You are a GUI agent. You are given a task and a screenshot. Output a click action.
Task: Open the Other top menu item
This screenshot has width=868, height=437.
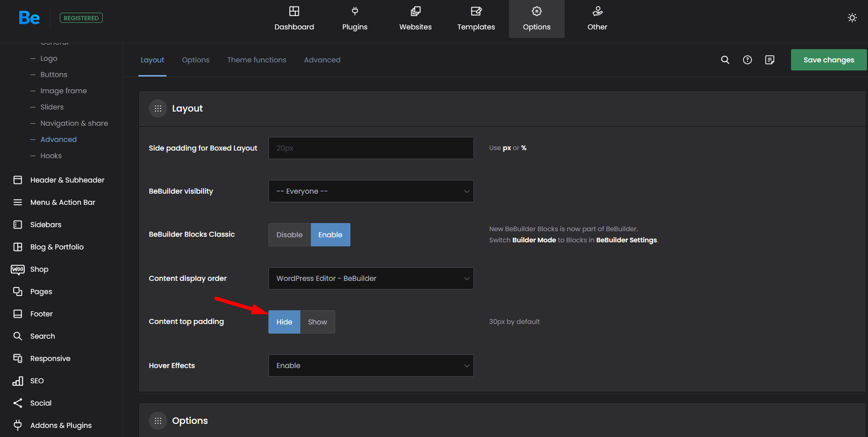597,19
